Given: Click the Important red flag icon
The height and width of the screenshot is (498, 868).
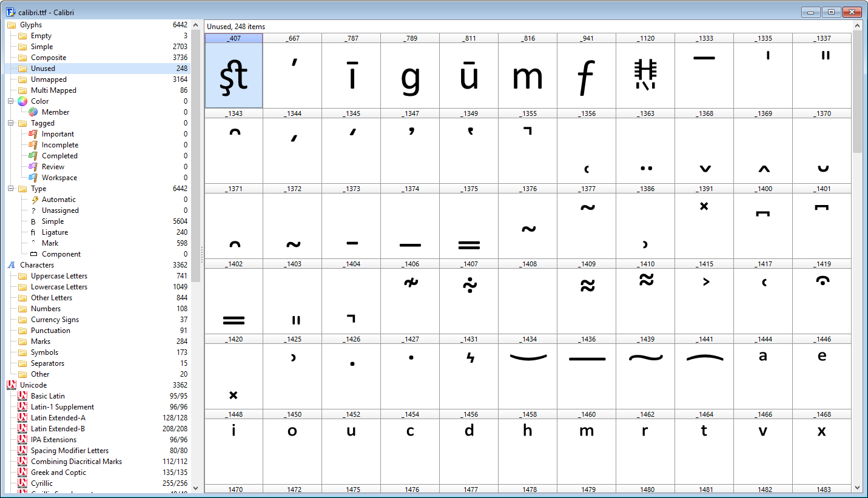Looking at the screenshot, I should point(33,134).
